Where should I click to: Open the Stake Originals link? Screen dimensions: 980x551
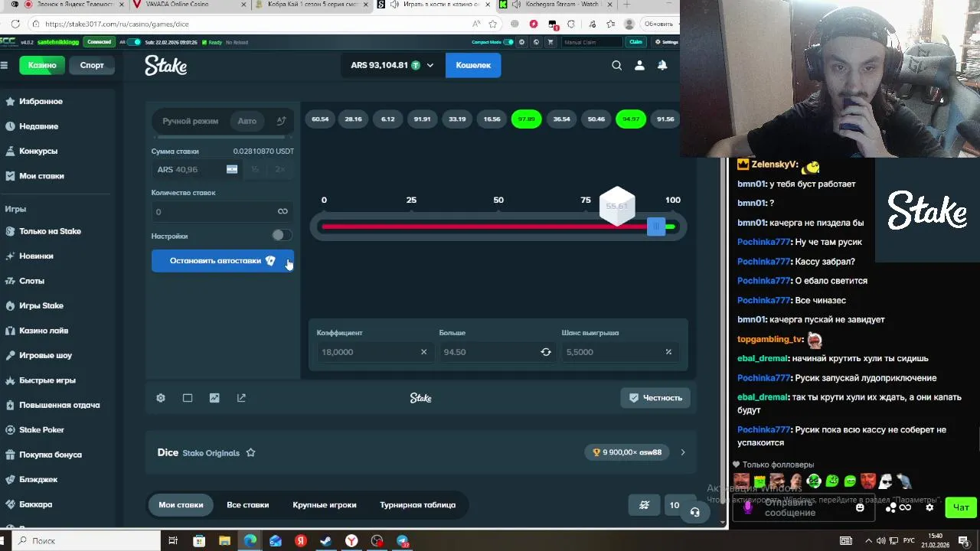click(211, 453)
